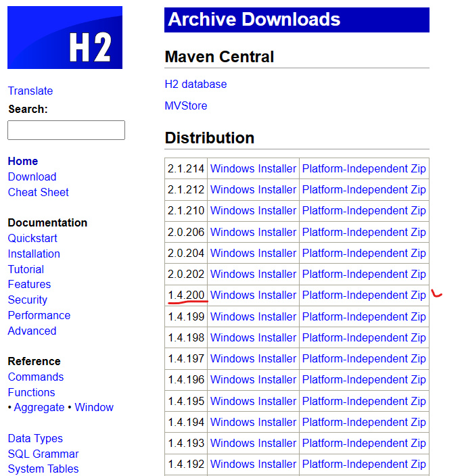
Task: Open the Quickstart documentation link
Action: pyautogui.click(x=32, y=238)
